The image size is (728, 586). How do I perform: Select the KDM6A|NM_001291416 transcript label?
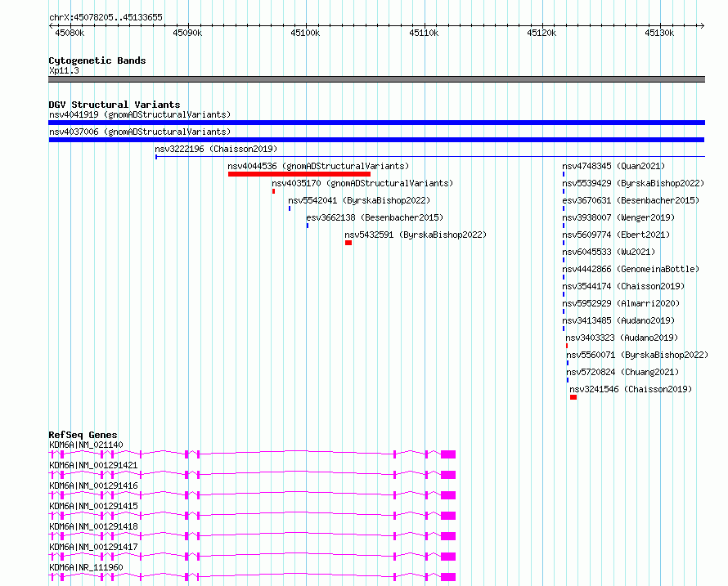[x=93, y=485]
